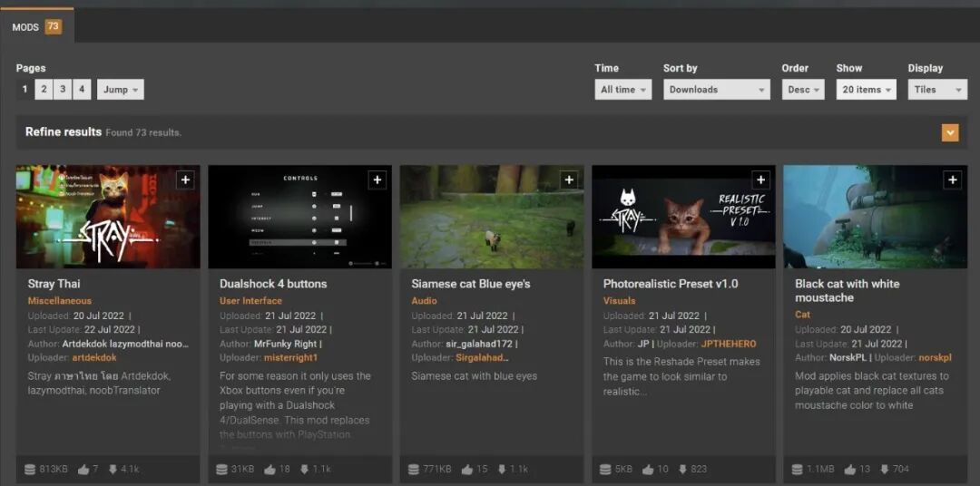Viewport: 980px width, 486px height.
Task: Click the plus icon on Black cat thumbnail
Action: click(953, 180)
